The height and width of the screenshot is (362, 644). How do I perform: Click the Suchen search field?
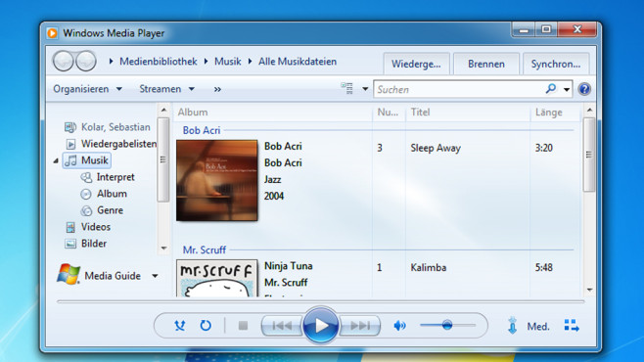pos(459,89)
